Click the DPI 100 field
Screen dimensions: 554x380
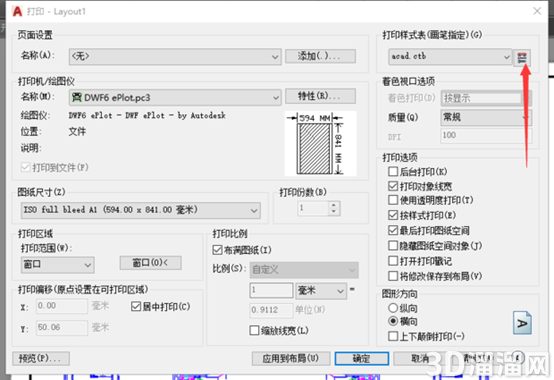pyautogui.click(x=486, y=136)
